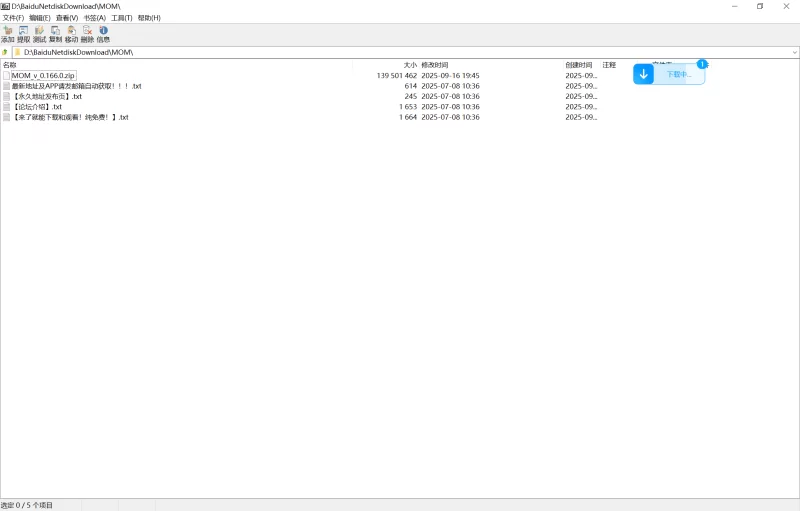The height and width of the screenshot is (511, 800).
Task: Select the file MOM_v_0.166.0.zip
Action: point(43,75)
